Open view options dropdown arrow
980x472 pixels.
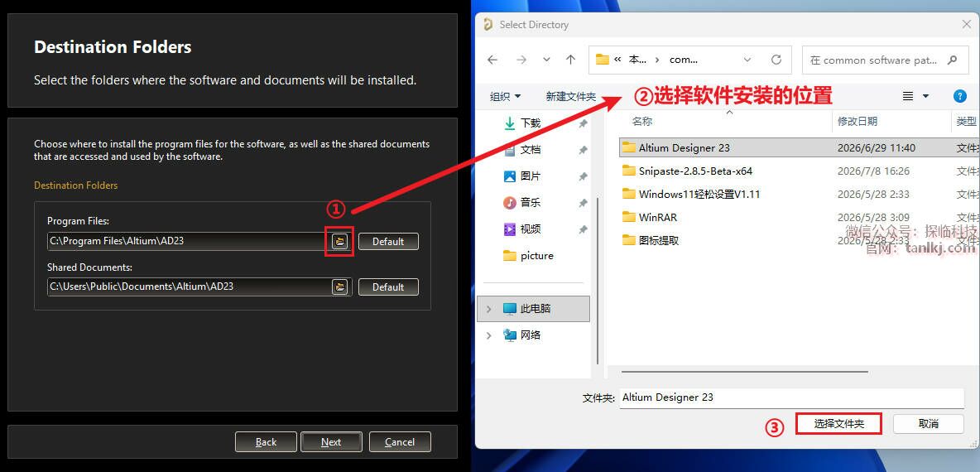click(925, 96)
